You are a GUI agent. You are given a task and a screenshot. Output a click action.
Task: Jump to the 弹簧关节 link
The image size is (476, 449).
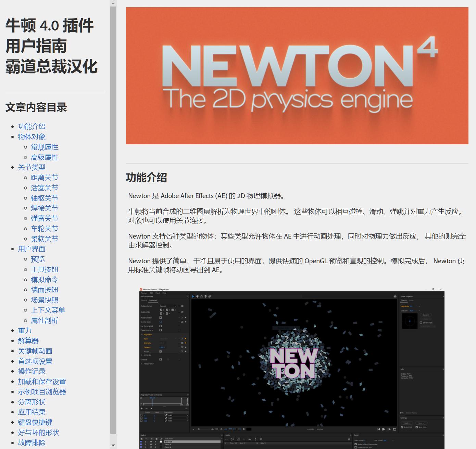(x=45, y=218)
